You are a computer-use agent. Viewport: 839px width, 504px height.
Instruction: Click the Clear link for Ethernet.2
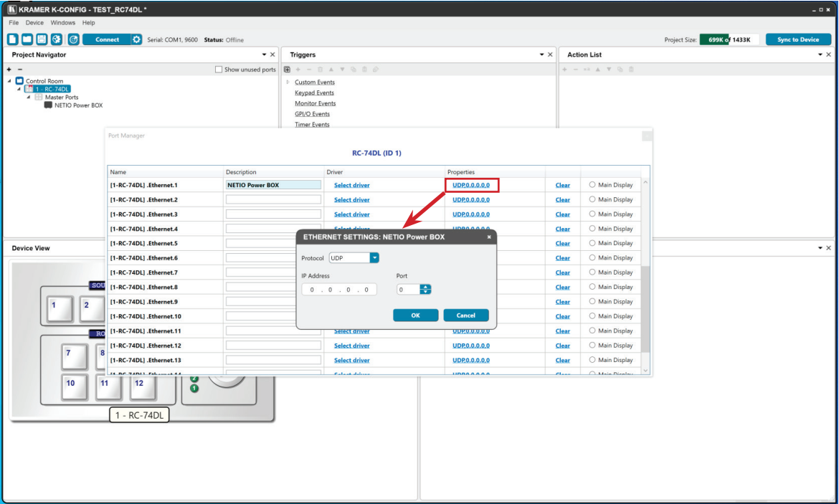pos(562,199)
